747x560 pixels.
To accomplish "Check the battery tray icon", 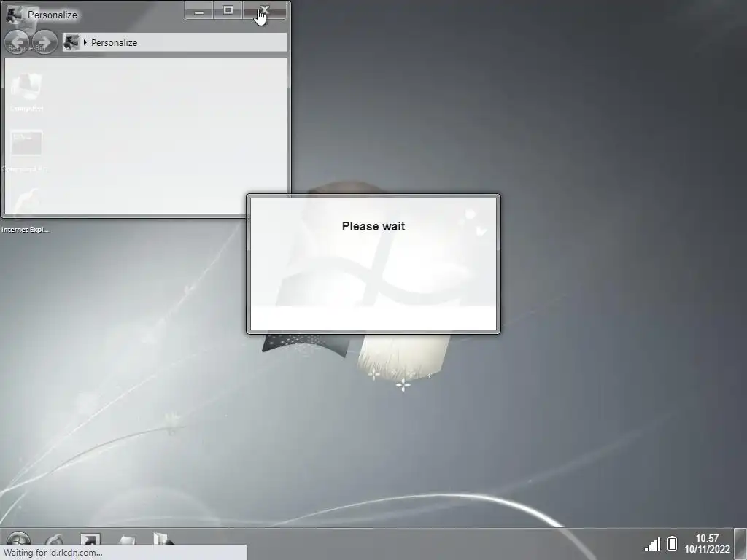I will click(x=672, y=543).
